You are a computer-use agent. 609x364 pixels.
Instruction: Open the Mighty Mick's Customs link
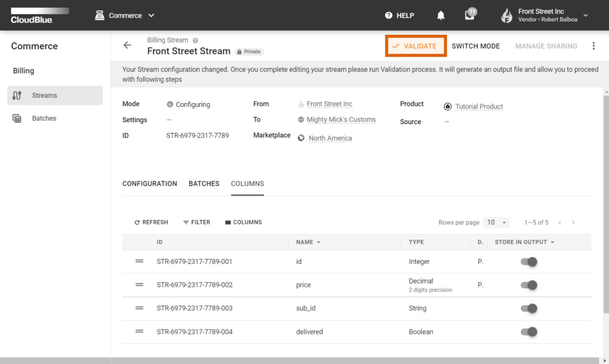coord(341,120)
